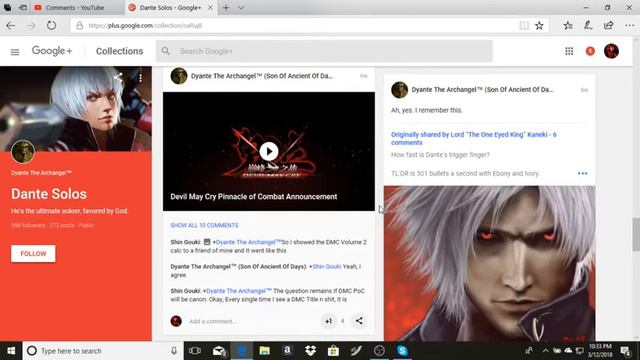Screen dimensions: 640x360
Task: Close the Dante Solos tab
Action: [x=210, y=8]
